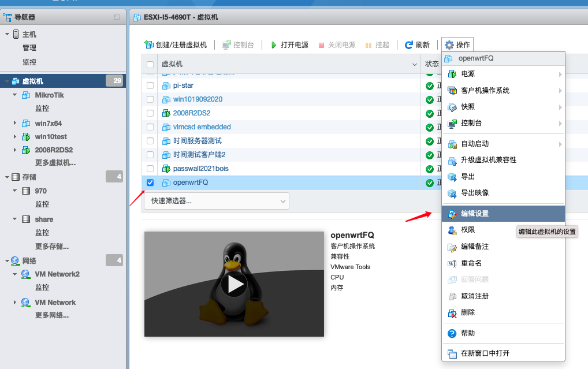
Task: Click the 帮助 question mark icon
Action: [452, 333]
